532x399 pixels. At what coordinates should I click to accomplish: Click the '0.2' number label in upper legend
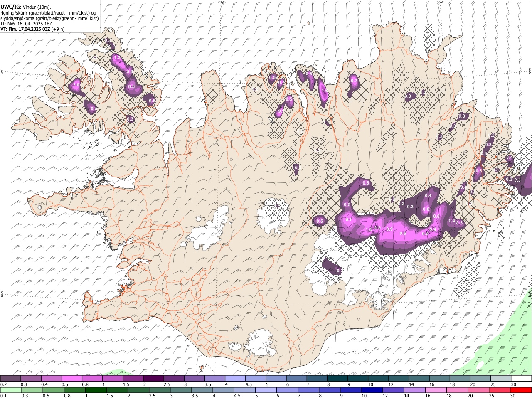coord(3,384)
